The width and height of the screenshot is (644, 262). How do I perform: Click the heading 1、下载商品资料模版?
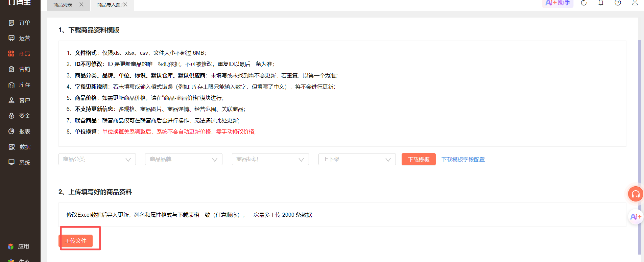click(89, 30)
